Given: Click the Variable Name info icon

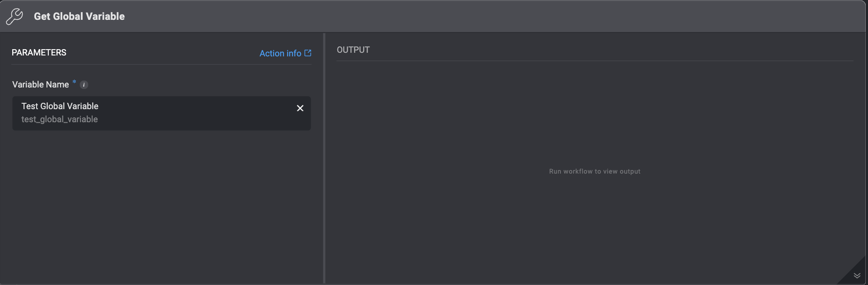Looking at the screenshot, I should (x=84, y=85).
